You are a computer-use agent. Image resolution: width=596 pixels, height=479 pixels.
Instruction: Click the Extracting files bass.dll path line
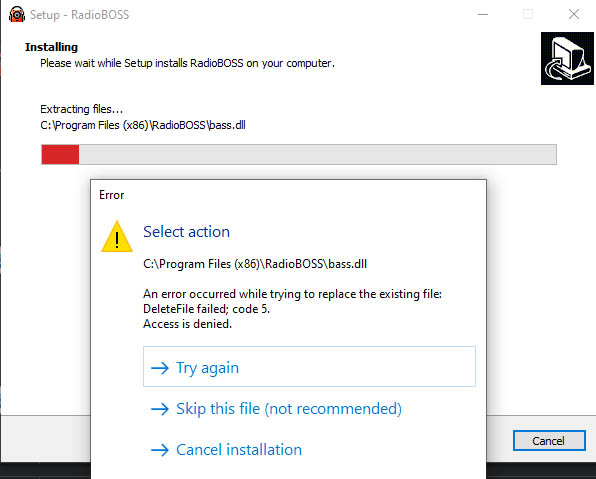coord(143,125)
